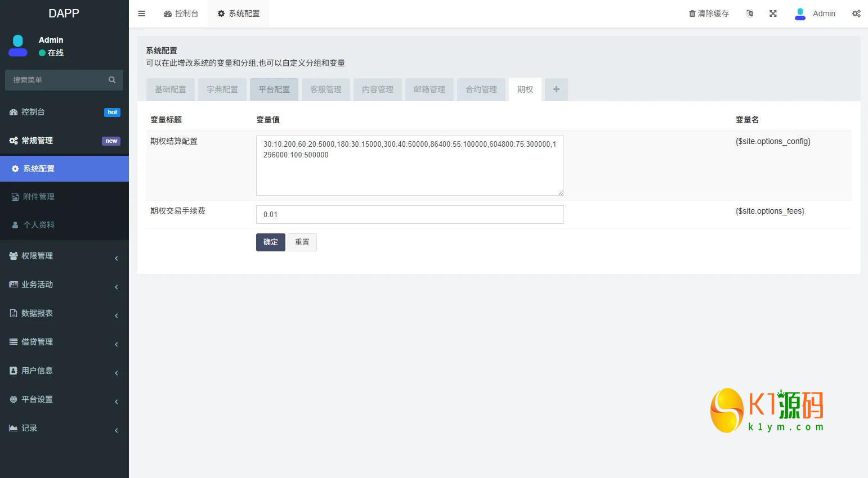Screen dimensions: 868x478
Task: Click the 确定 submit button
Action: [x=271, y=242]
